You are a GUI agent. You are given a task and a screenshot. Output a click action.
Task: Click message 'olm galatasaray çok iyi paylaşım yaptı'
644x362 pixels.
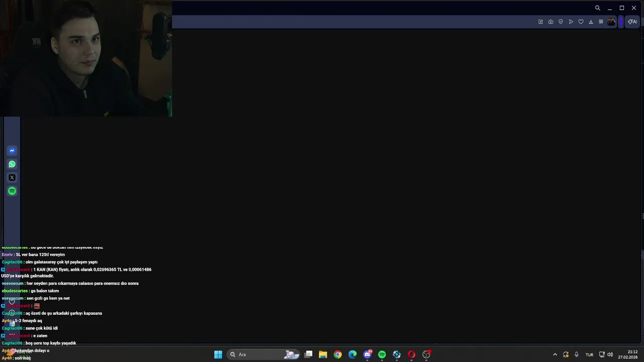[x=61, y=262]
